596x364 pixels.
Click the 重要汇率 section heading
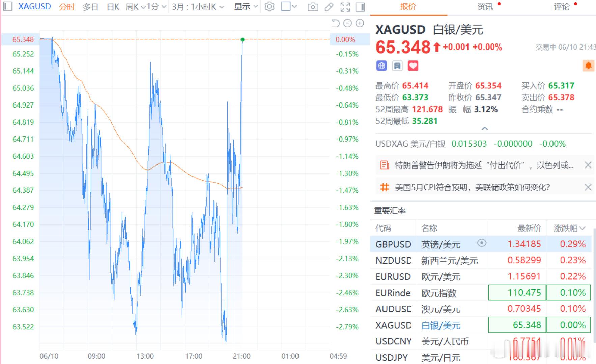(390, 211)
